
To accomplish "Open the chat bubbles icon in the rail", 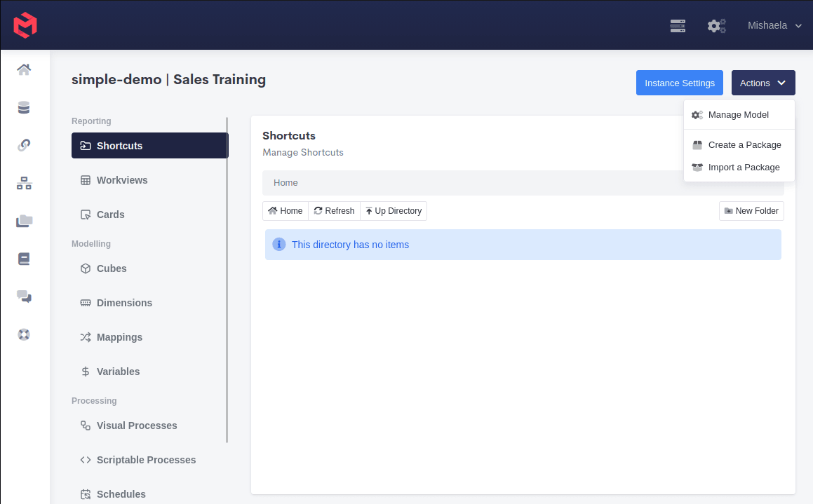I will [x=24, y=297].
